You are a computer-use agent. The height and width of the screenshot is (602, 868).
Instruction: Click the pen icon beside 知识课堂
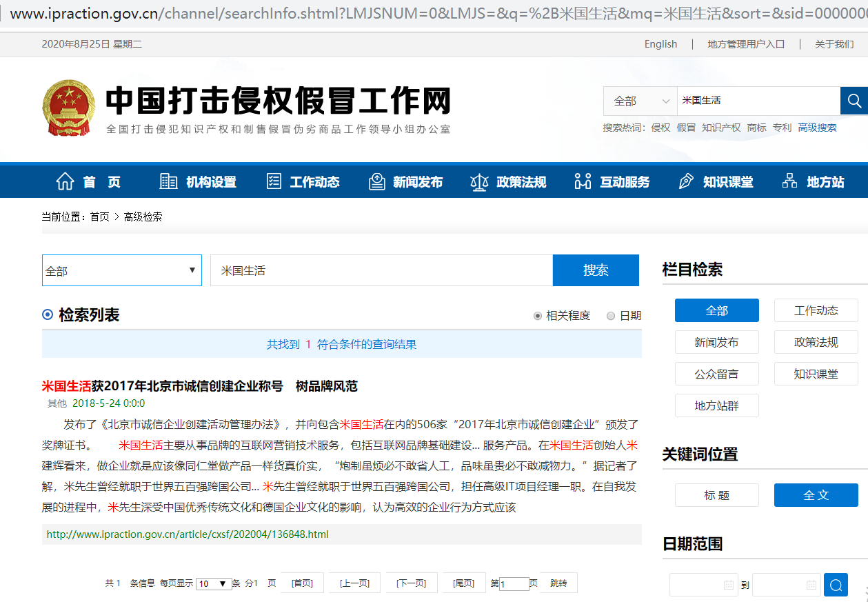687,181
